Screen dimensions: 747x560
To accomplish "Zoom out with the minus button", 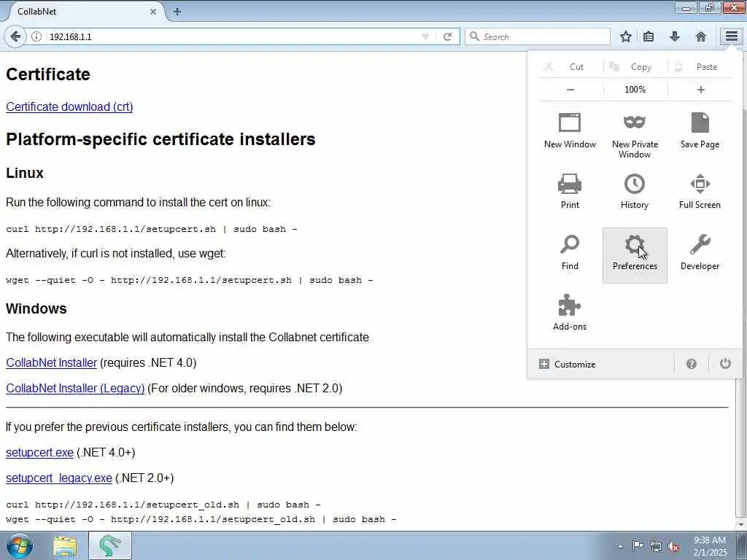I will [x=570, y=90].
